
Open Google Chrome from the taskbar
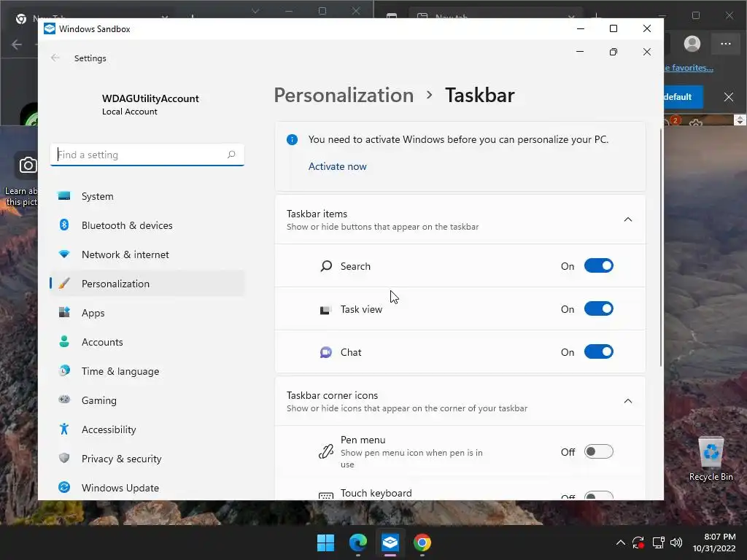(x=422, y=542)
